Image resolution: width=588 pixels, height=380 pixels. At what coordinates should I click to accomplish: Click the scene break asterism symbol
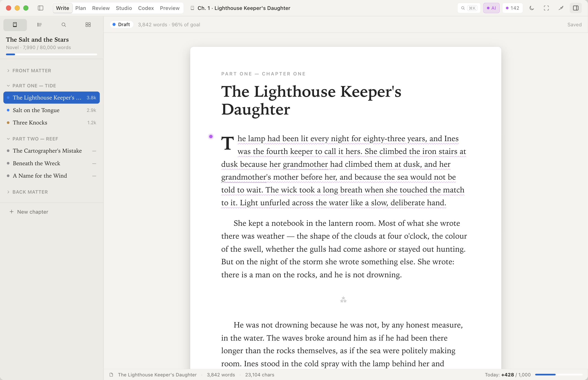[x=343, y=300]
